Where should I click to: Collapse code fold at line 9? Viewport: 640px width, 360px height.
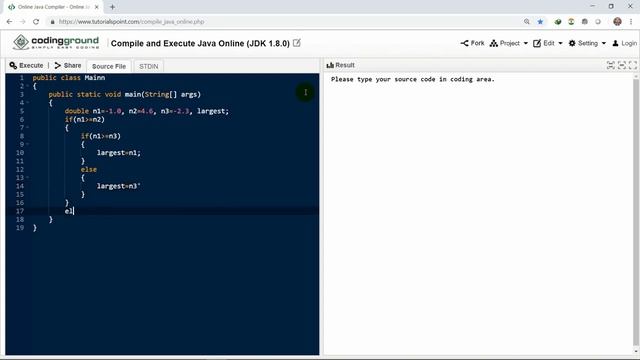(27, 144)
